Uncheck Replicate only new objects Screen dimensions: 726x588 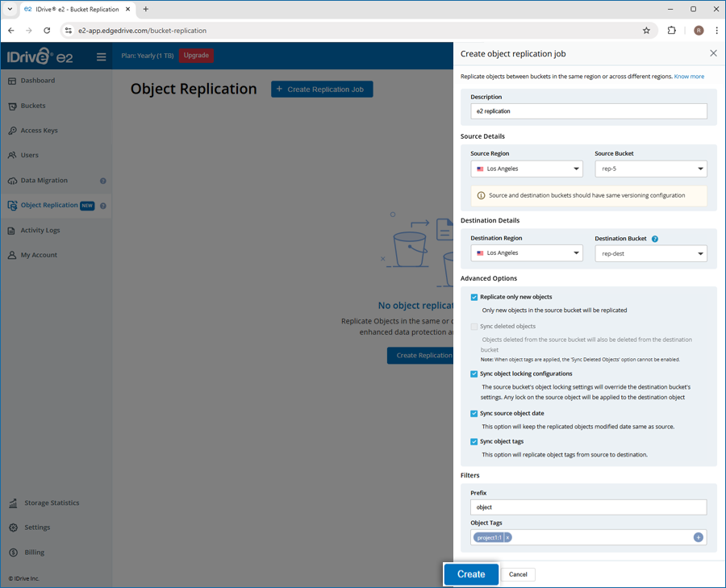click(474, 298)
